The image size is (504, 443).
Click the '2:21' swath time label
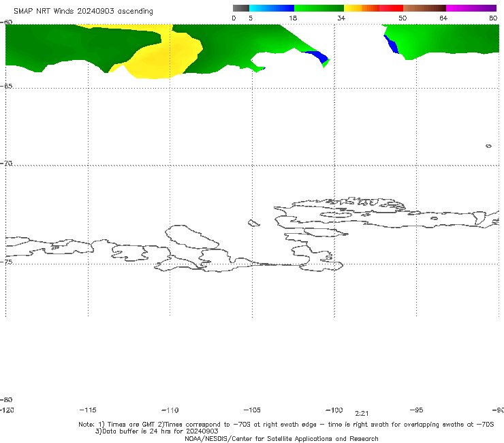pyautogui.click(x=362, y=414)
